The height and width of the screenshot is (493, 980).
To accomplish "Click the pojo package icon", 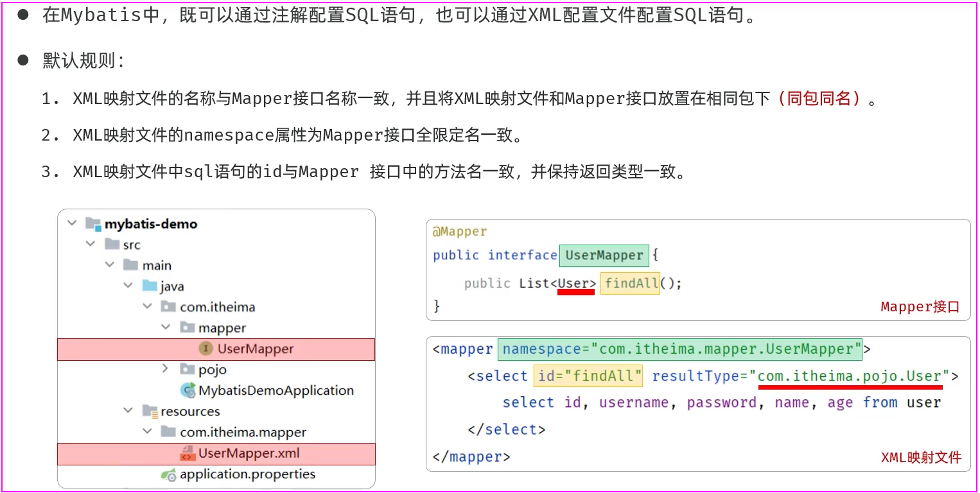I will point(188,369).
